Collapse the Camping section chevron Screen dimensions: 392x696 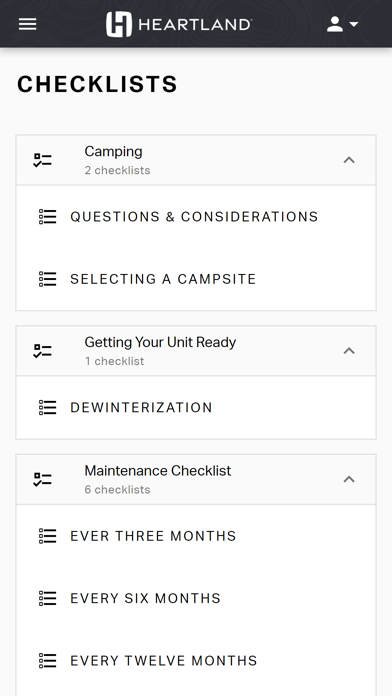point(349,160)
